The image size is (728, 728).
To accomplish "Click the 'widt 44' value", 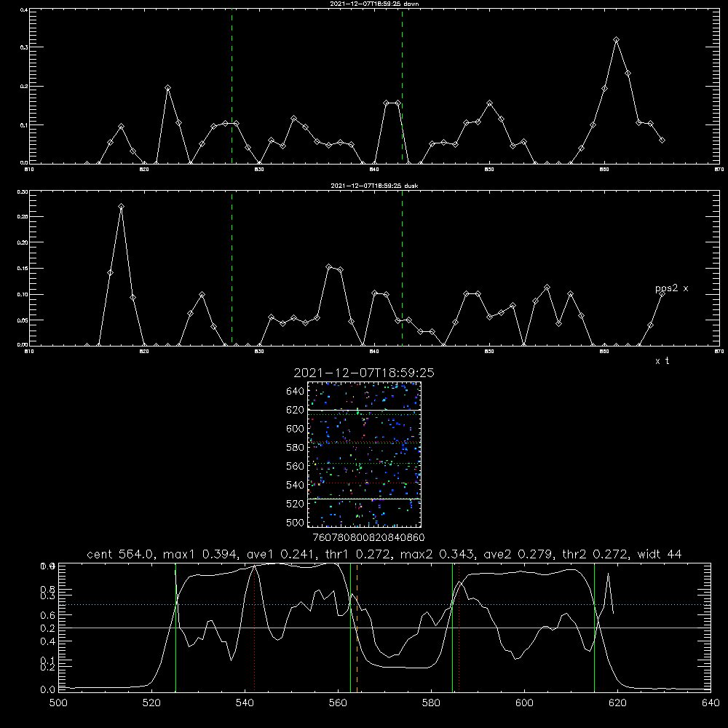I will [x=660, y=554].
